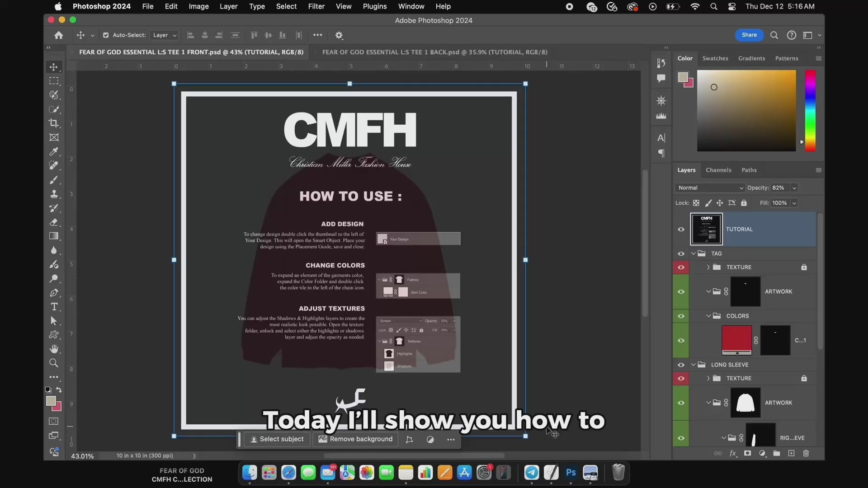Click the create new group folder icon
The image size is (868, 488).
(777, 453)
